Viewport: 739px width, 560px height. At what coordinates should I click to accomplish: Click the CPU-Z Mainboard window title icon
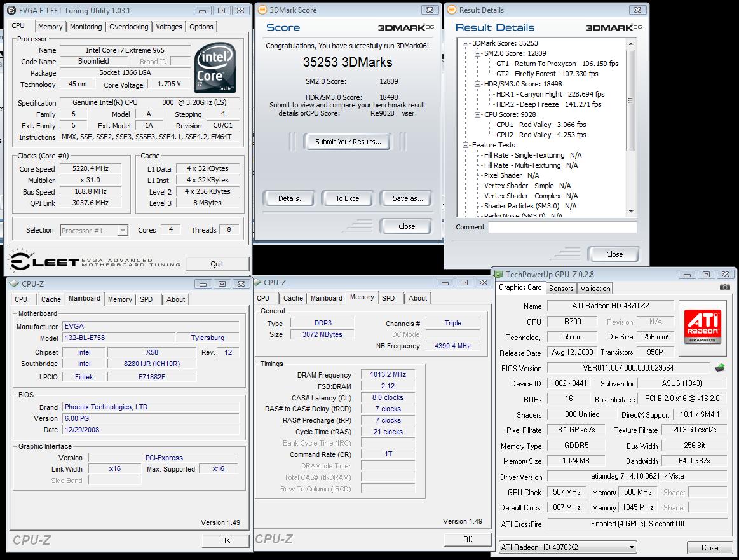pos(14,283)
